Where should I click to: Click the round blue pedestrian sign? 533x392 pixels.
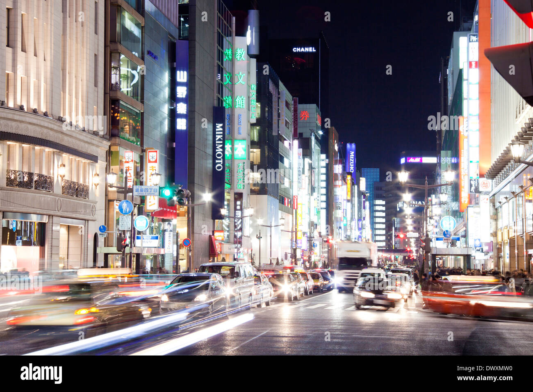(125, 207)
